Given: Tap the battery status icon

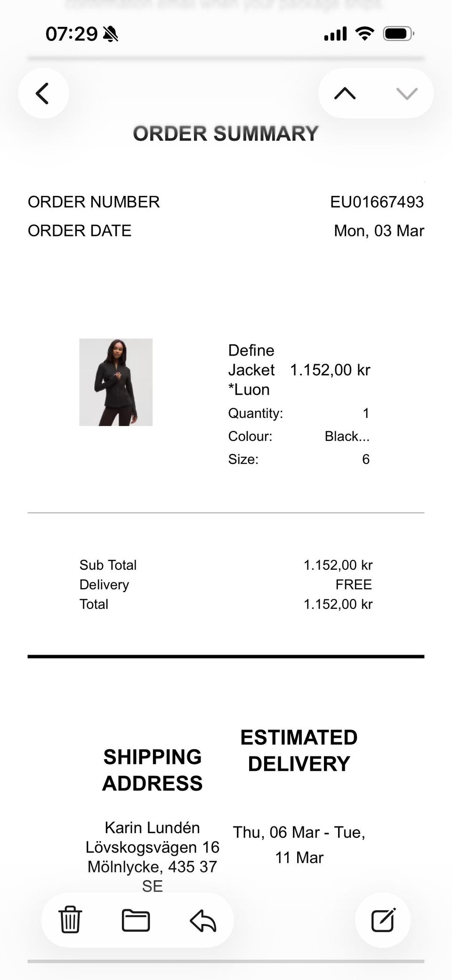Looking at the screenshot, I should (398, 33).
